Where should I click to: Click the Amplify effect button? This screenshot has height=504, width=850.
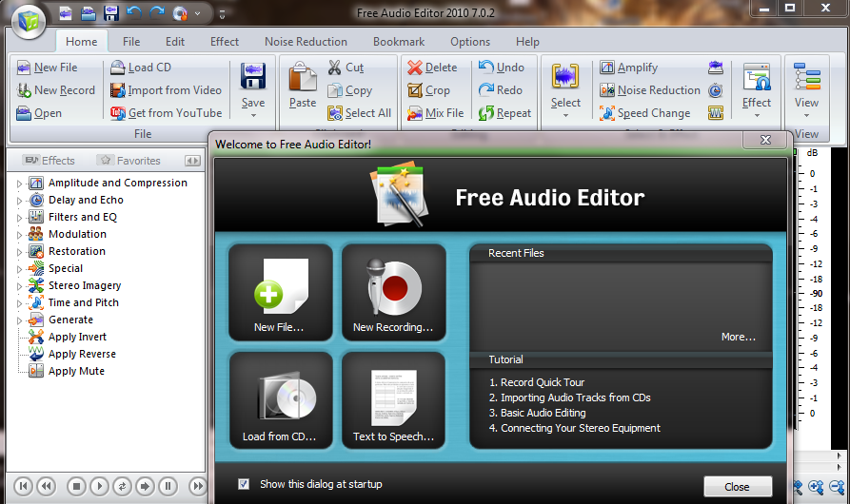coord(629,68)
